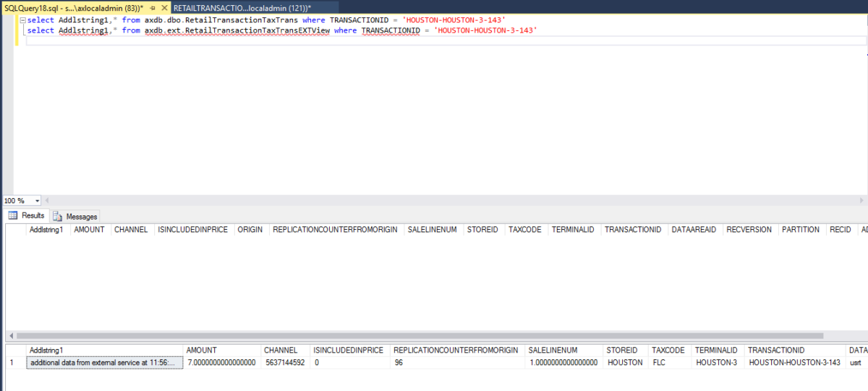This screenshot has width=868, height=391.
Task: Click the 'additional data from external service' cell
Action: tap(106, 362)
